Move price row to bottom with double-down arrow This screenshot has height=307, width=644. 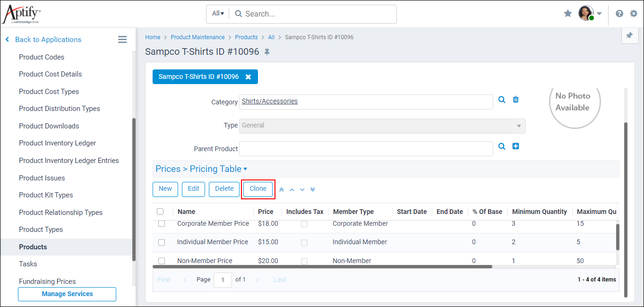click(x=313, y=189)
